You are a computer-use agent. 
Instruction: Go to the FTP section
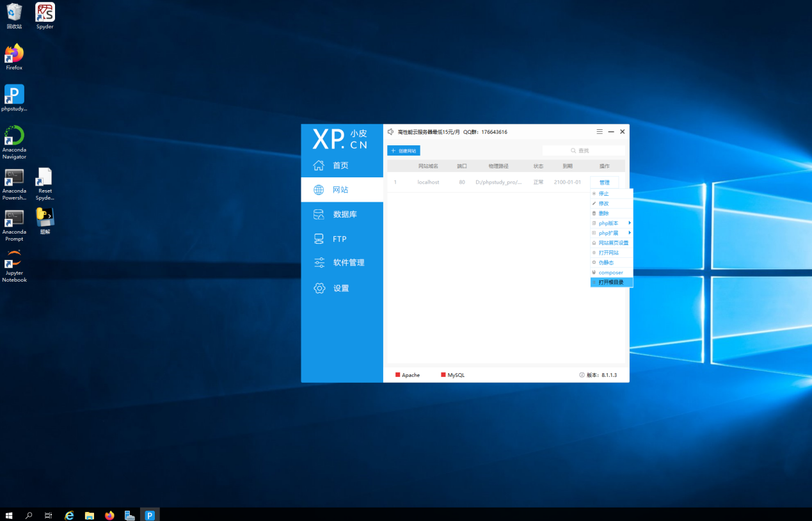[339, 239]
